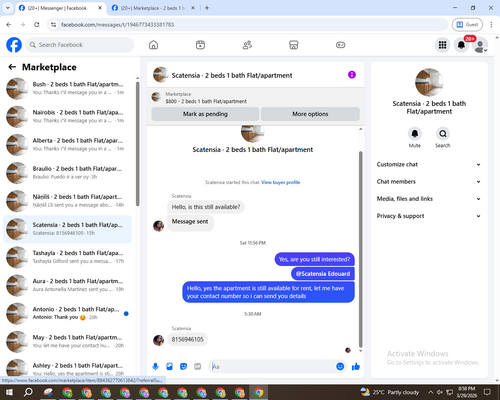Image resolution: width=500 pixels, height=400 pixels.
Task: Open the Tashayla conversation
Action: (67, 257)
